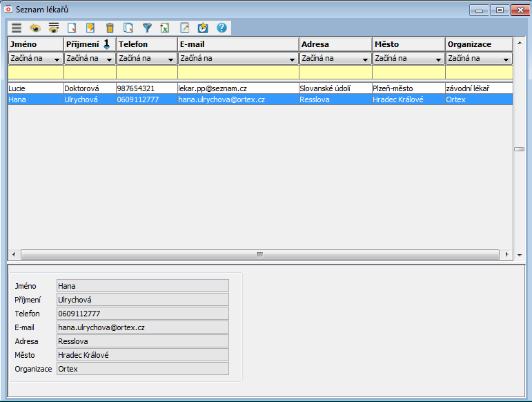Click the copy record icon
This screenshot has height=402, width=532.
(128, 28)
